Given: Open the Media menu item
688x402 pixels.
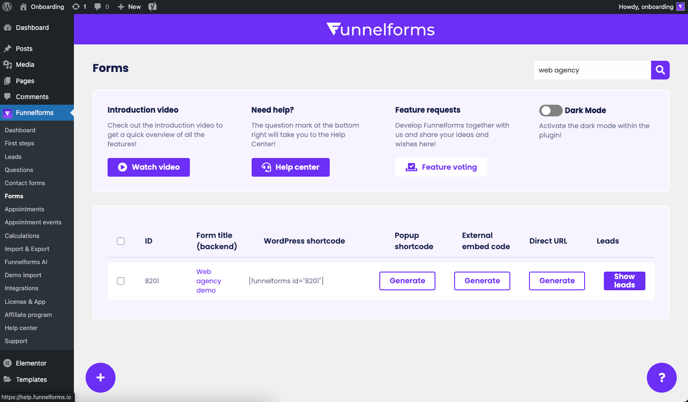Looking at the screenshot, I should click(x=37, y=65).
